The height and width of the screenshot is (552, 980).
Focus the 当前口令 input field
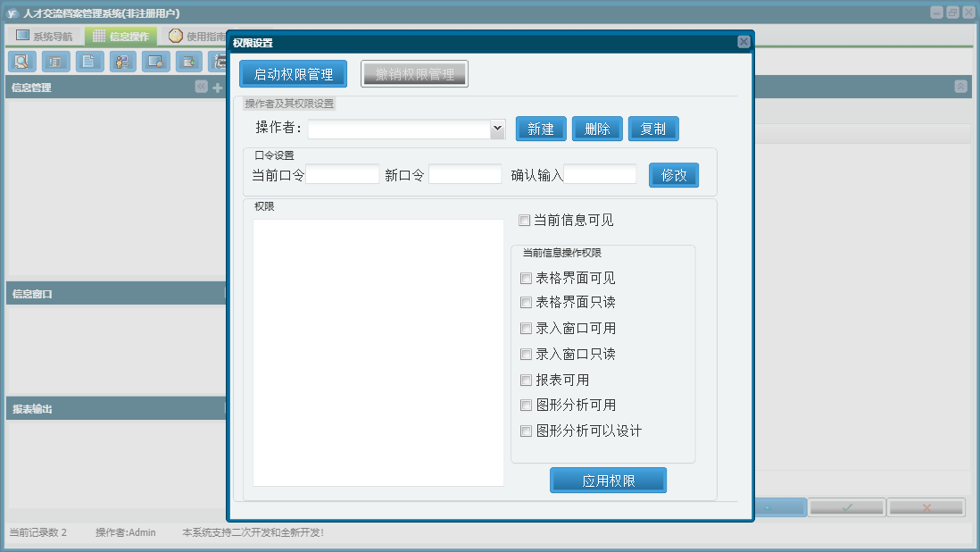pyautogui.click(x=342, y=174)
